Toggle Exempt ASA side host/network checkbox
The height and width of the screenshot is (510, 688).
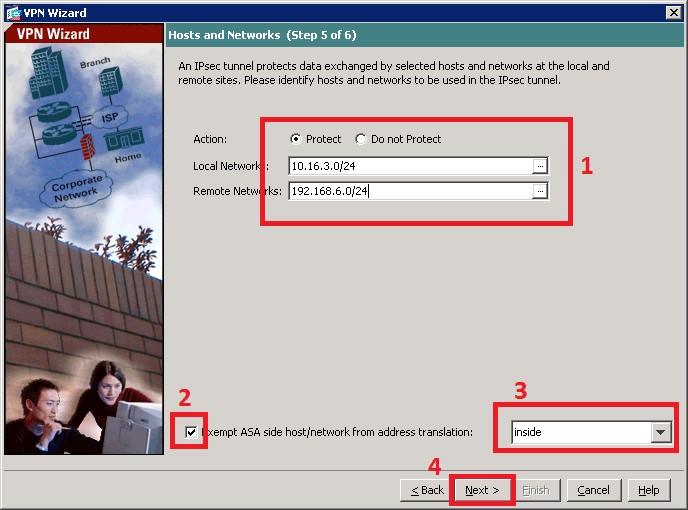191,432
